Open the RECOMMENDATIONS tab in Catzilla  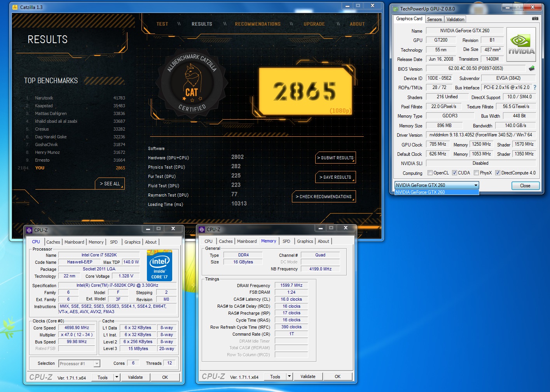258,24
